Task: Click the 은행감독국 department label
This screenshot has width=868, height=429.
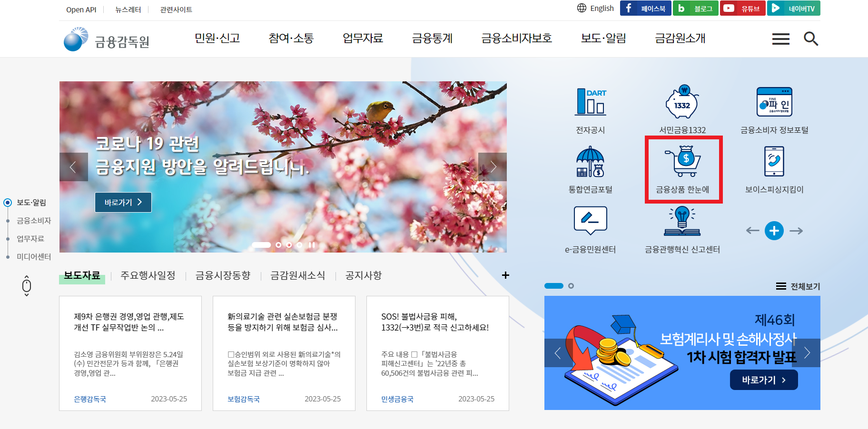Action: click(x=90, y=399)
